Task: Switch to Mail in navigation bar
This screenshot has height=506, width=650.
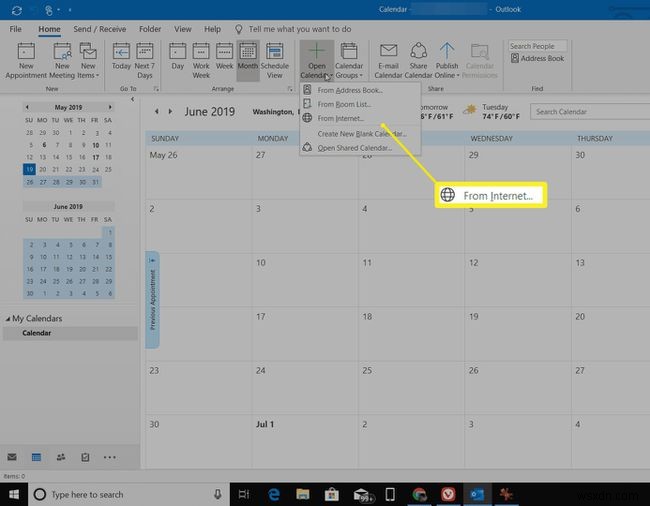Action: pyautogui.click(x=12, y=457)
